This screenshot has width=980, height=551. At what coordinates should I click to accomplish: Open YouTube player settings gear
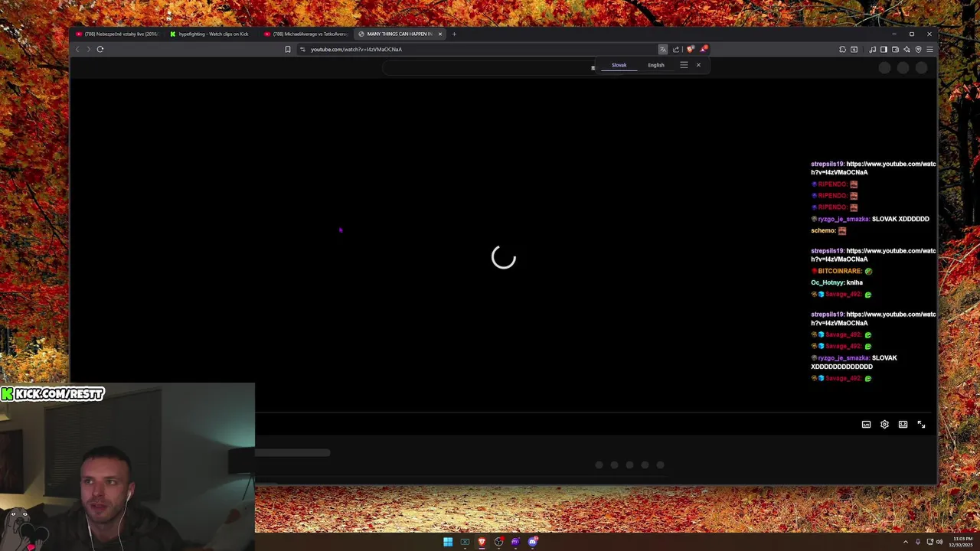pyautogui.click(x=884, y=425)
